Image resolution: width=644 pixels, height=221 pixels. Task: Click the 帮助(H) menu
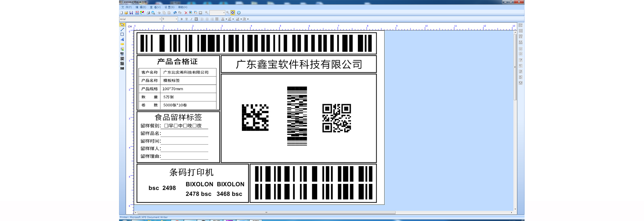tap(183, 7)
